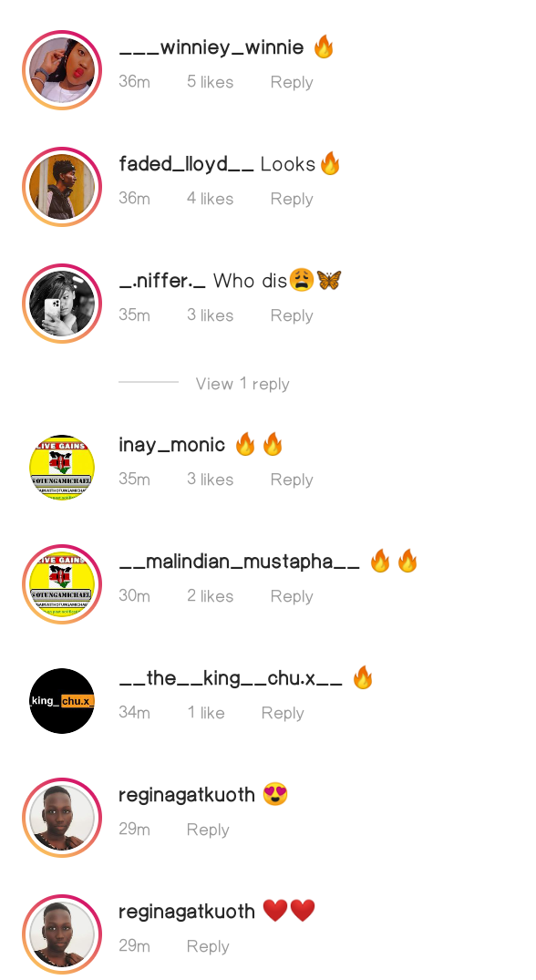Tap avatar beside reginagatkuoth's red hearts comment

click(62, 934)
